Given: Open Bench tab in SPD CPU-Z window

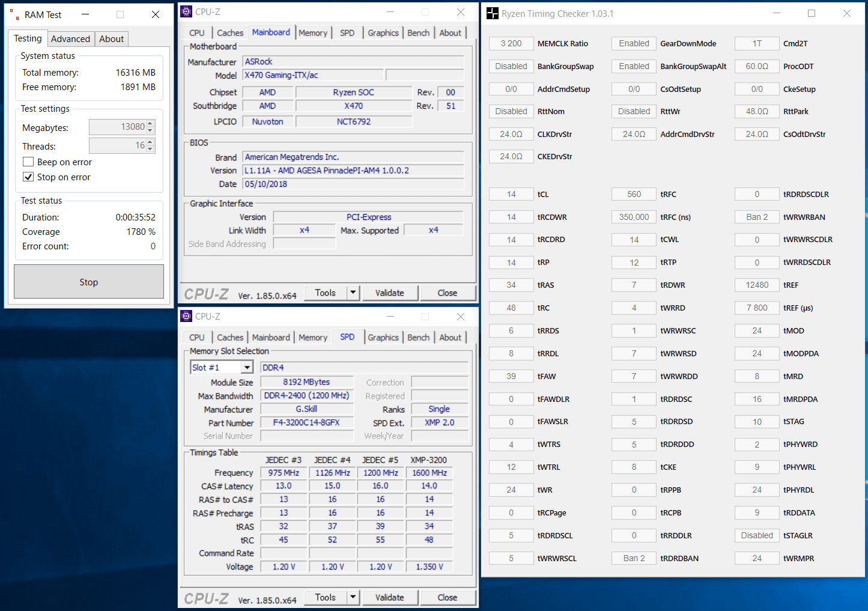Looking at the screenshot, I should pos(419,338).
